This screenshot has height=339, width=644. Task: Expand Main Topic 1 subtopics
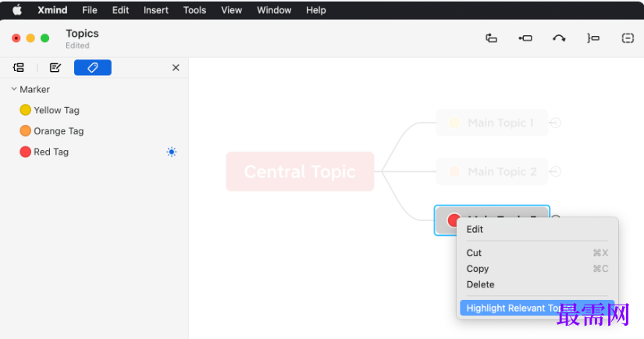click(555, 123)
